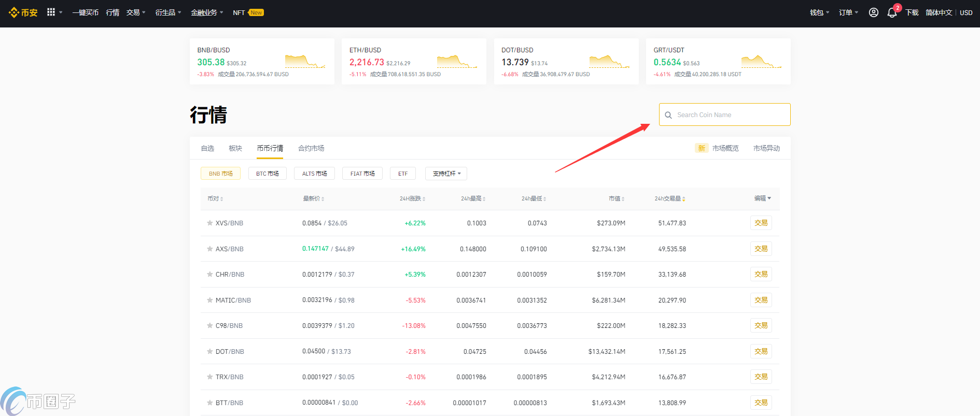Open the 编辑 column edit dropdown
Viewport: 980px width, 416px height.
coord(763,198)
